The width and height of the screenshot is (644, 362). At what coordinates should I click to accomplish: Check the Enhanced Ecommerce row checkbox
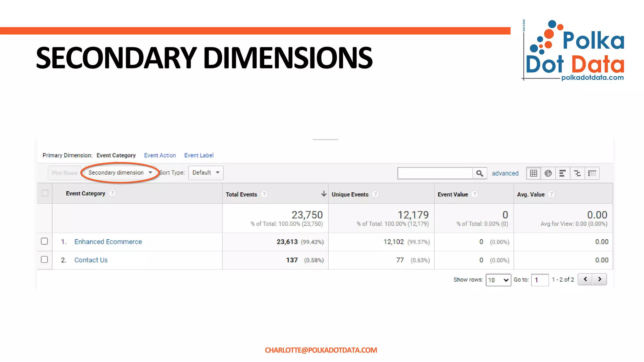click(44, 241)
